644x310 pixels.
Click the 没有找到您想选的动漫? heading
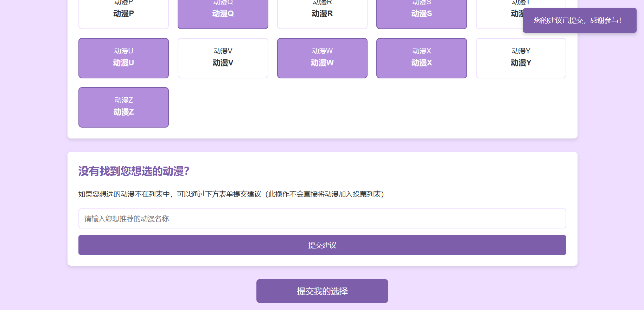pos(134,171)
